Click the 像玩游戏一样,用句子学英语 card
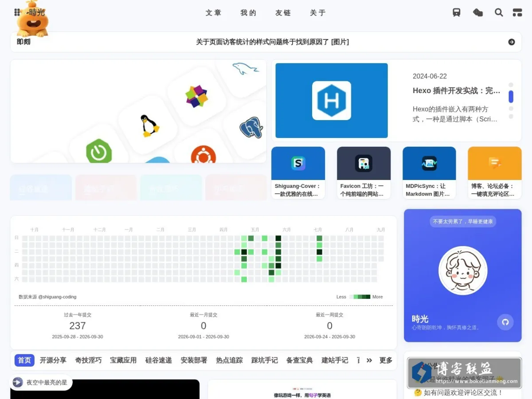Image resolution: width=532 pixels, height=399 pixels. click(x=302, y=389)
